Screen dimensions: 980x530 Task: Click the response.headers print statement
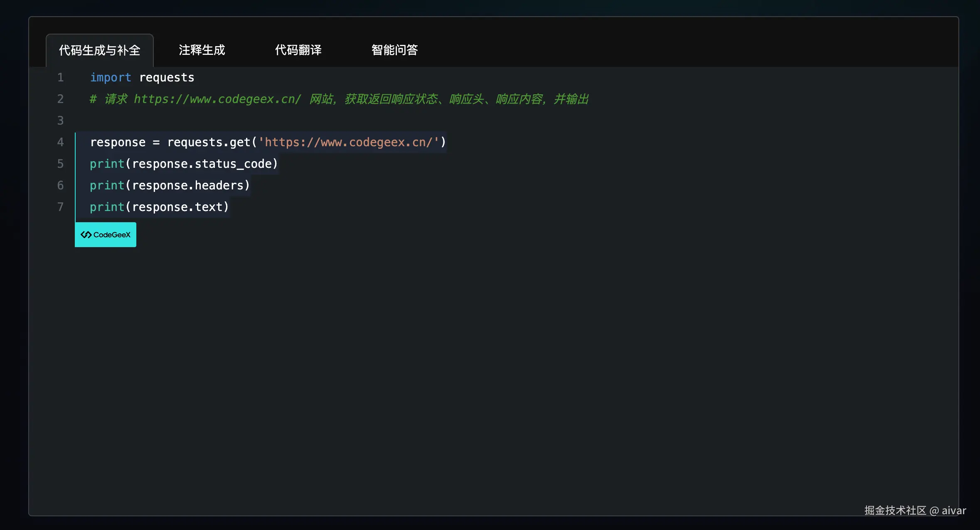[169, 185]
